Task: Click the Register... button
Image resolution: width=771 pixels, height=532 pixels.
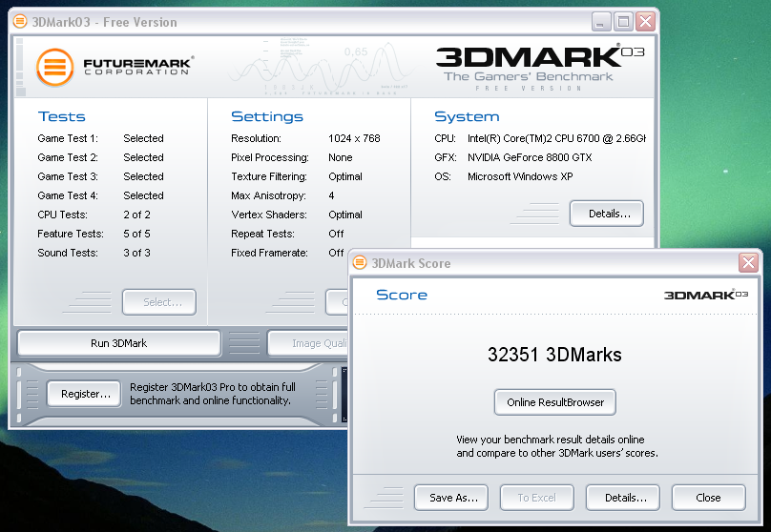Action: [x=84, y=394]
